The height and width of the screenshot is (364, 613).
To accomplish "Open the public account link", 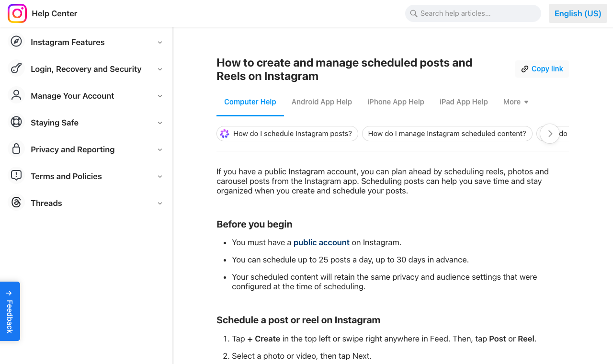I will (x=321, y=242).
